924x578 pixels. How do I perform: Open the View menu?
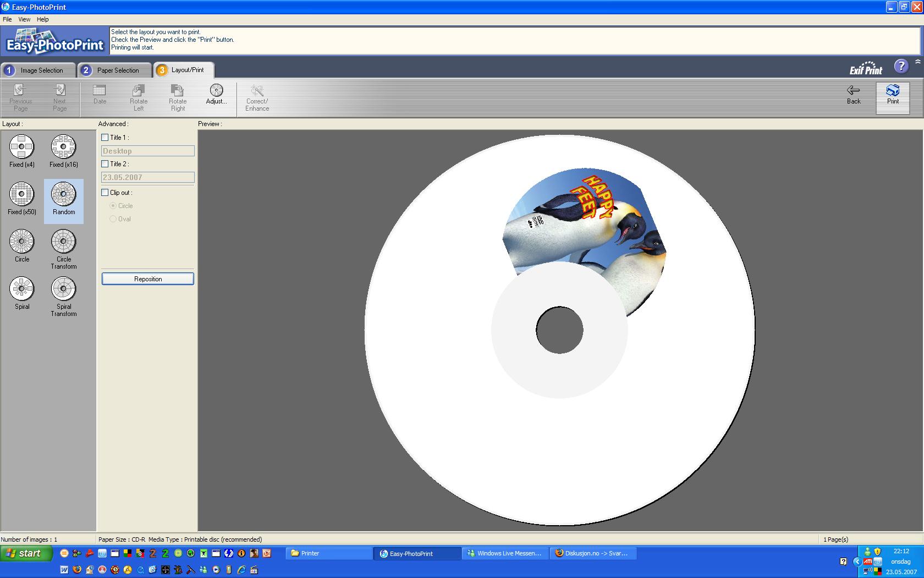pos(24,19)
